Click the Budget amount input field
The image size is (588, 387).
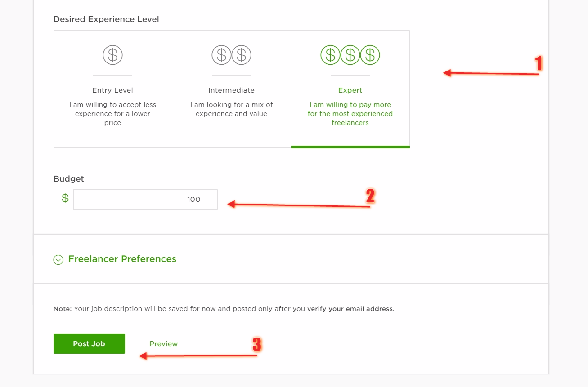146,200
